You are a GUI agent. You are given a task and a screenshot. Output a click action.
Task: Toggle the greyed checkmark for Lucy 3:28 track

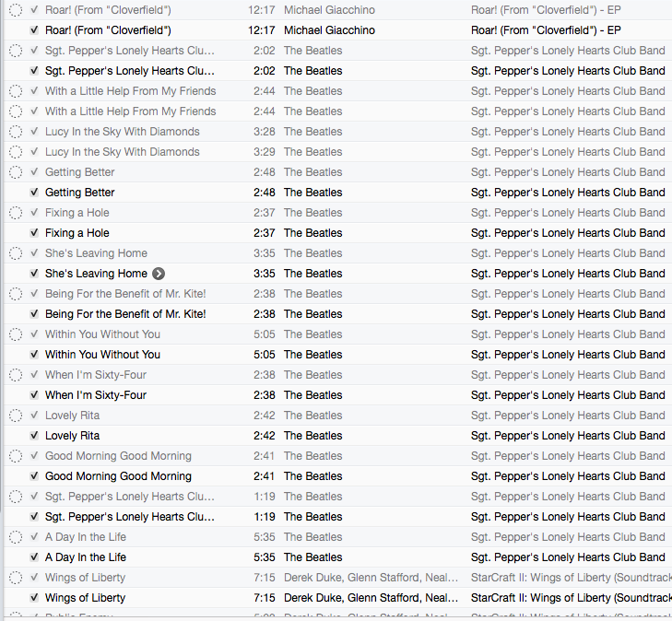tap(34, 132)
